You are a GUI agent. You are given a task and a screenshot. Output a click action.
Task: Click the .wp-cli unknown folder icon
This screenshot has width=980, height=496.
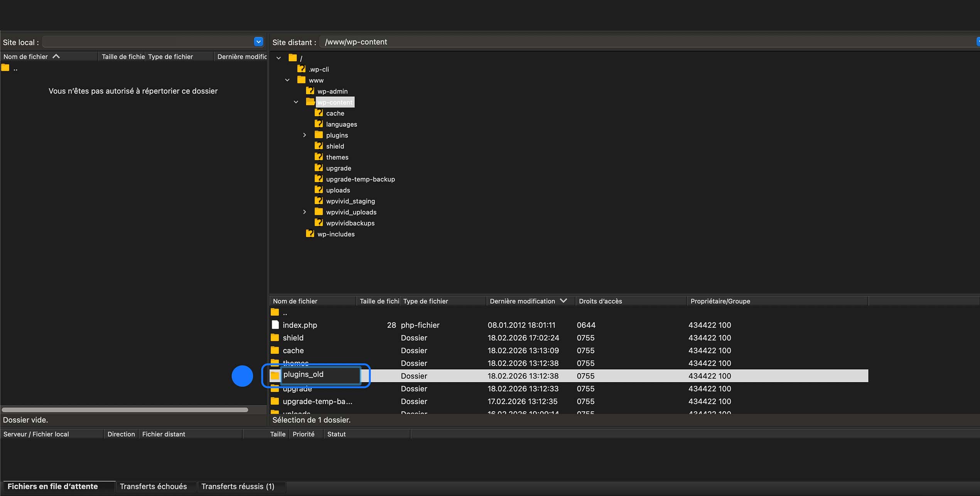coord(301,69)
